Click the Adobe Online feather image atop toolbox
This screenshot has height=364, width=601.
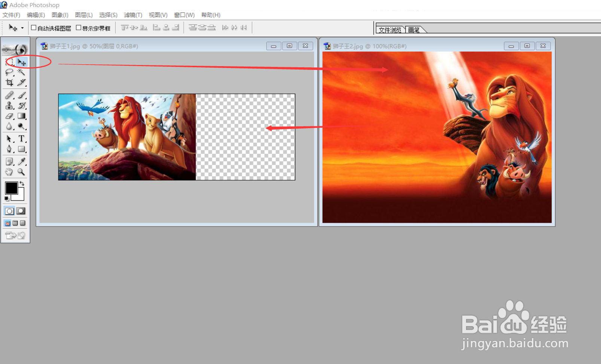15,49
